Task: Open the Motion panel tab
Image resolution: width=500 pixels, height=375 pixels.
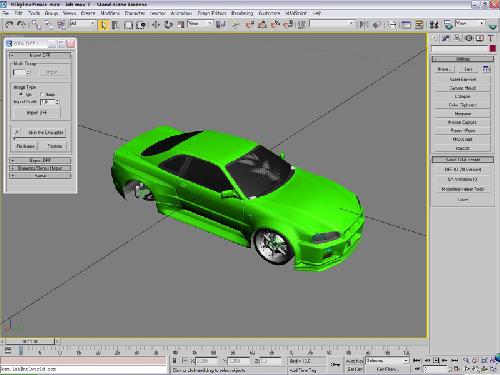Action: [469, 38]
